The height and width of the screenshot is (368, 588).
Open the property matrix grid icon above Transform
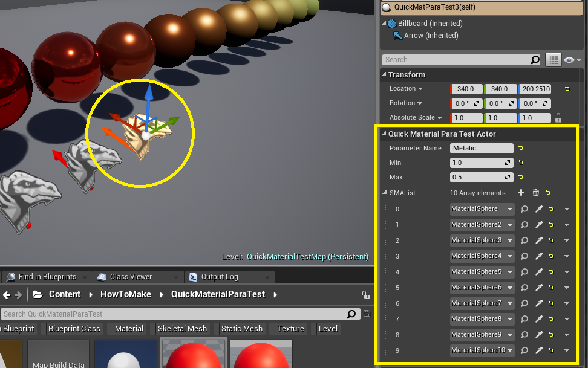click(x=554, y=59)
